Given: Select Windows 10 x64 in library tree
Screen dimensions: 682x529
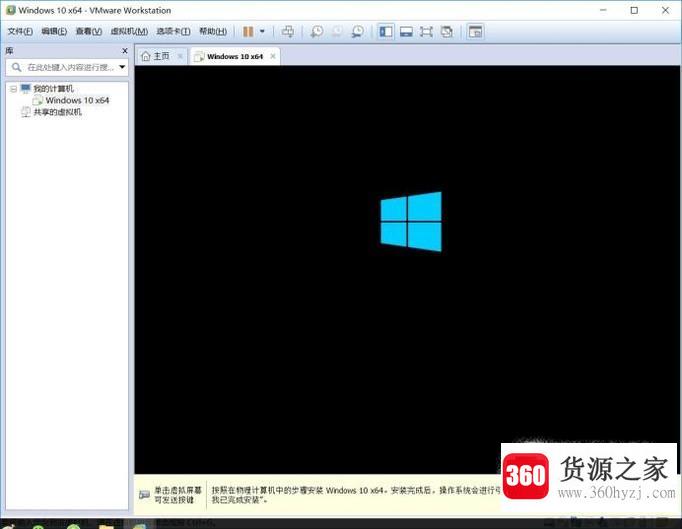Looking at the screenshot, I should (x=77, y=100).
